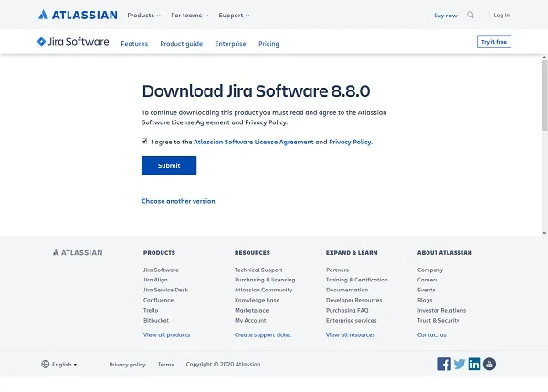Open Technical Support link
The width and height of the screenshot is (548, 392).
[x=258, y=270]
